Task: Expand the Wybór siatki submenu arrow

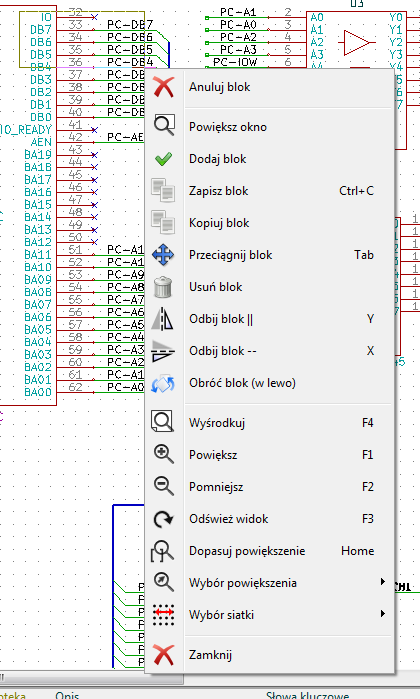Action: click(383, 614)
